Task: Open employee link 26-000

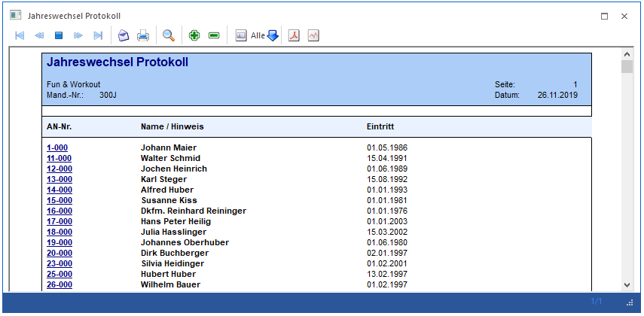Action: (x=60, y=285)
